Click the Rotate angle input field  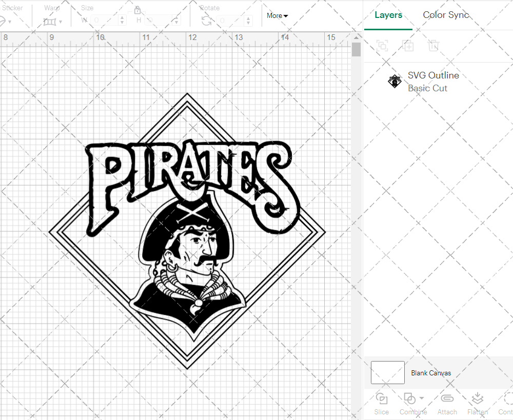(231, 21)
